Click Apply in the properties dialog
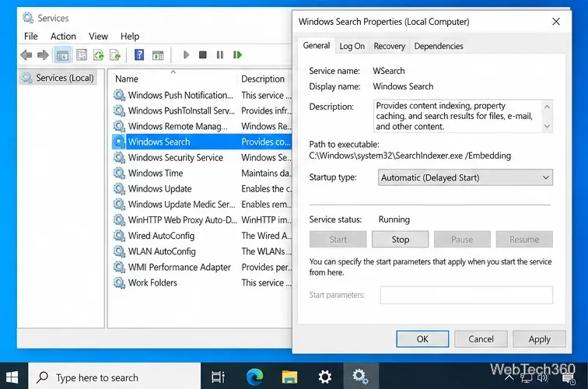This screenshot has height=389, width=588. point(539,339)
